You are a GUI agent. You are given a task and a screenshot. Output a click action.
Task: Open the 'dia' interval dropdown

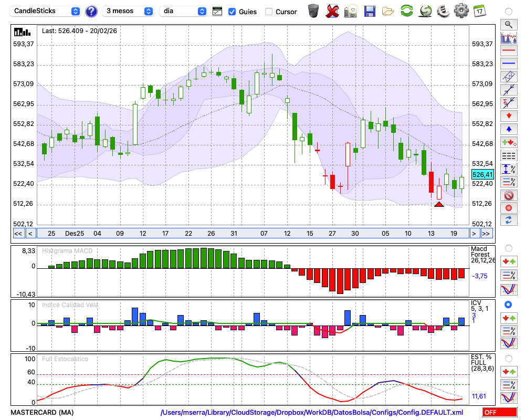(x=183, y=11)
